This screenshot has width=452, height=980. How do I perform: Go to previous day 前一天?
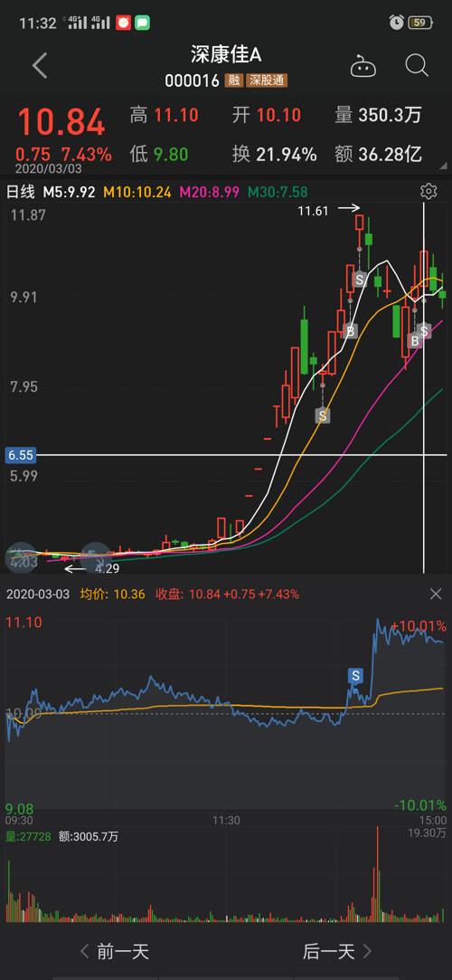115,952
